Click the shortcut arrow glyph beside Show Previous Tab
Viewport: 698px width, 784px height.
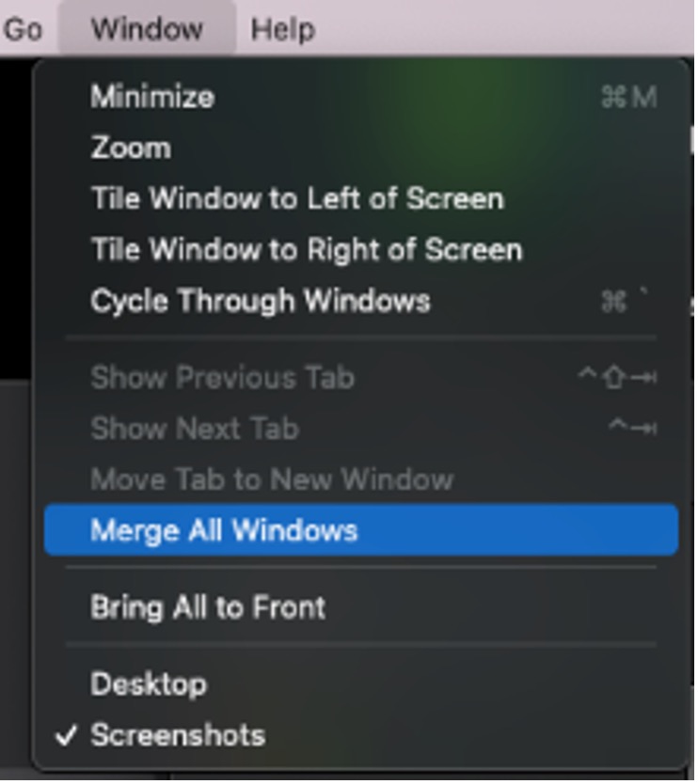tap(617, 378)
